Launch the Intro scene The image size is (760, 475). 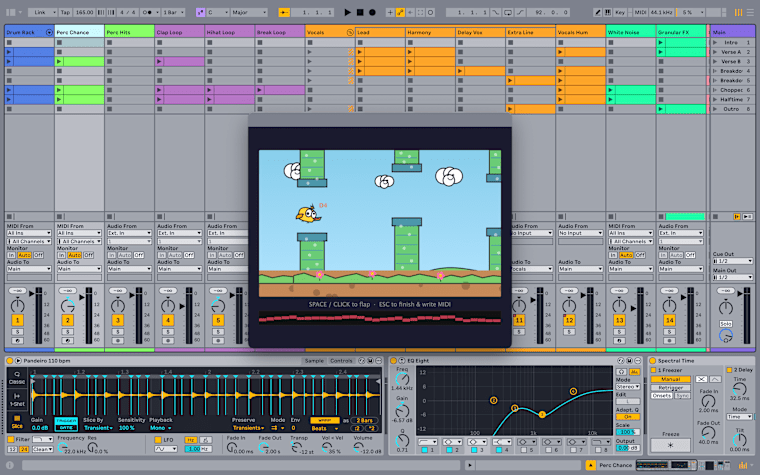tap(714, 43)
